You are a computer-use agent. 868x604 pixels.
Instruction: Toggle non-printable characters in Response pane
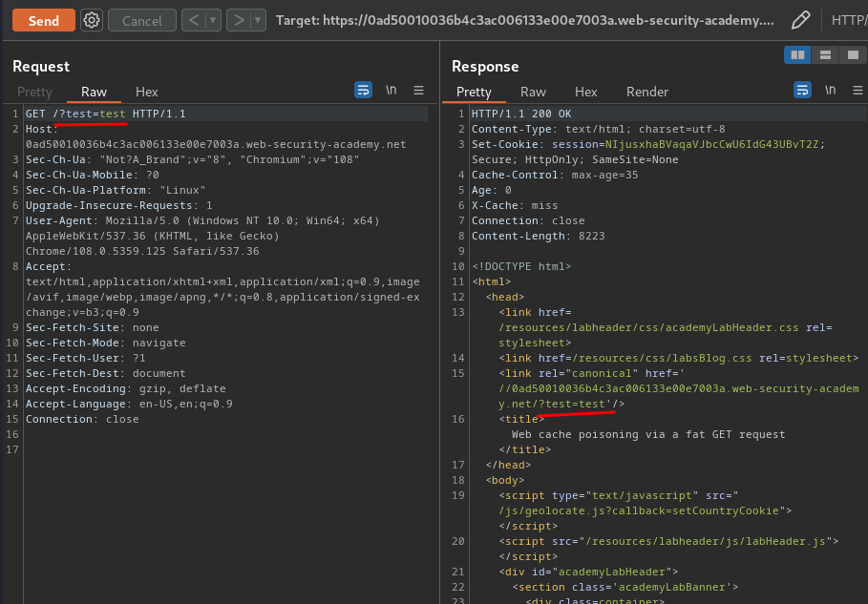click(831, 90)
